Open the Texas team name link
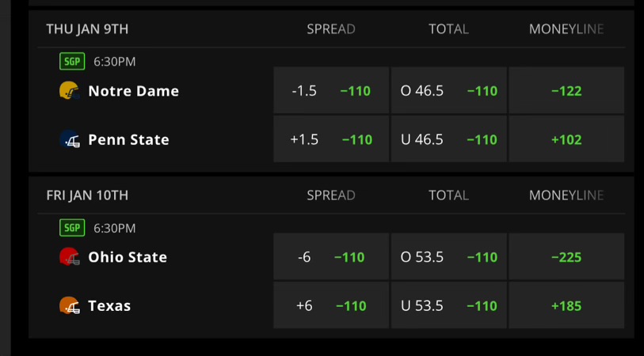This screenshot has width=644, height=356. point(109,305)
